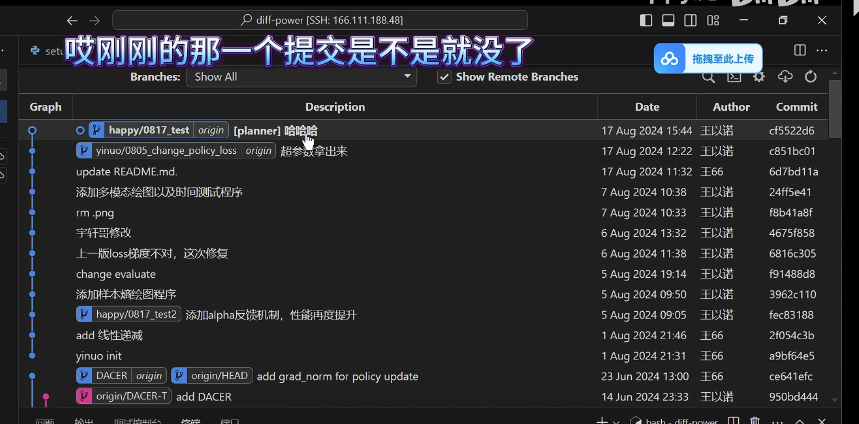Click the Date column header
Image resolution: width=859 pixels, height=424 pixels.
point(647,107)
